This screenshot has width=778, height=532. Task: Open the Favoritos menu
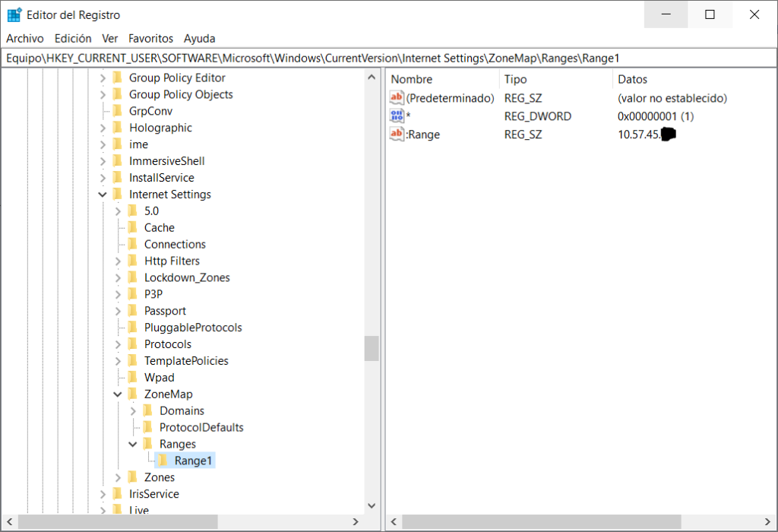(x=150, y=38)
